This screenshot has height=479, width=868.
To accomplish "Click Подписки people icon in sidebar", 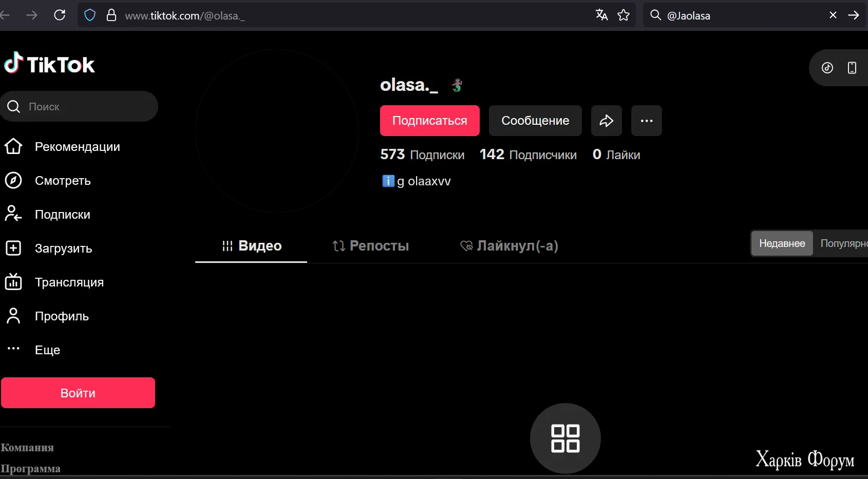I will [x=13, y=214].
